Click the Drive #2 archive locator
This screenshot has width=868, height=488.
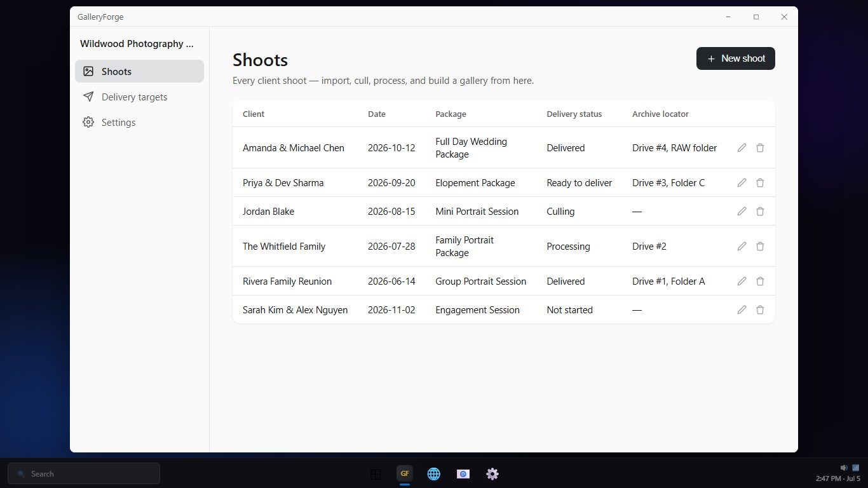649,246
